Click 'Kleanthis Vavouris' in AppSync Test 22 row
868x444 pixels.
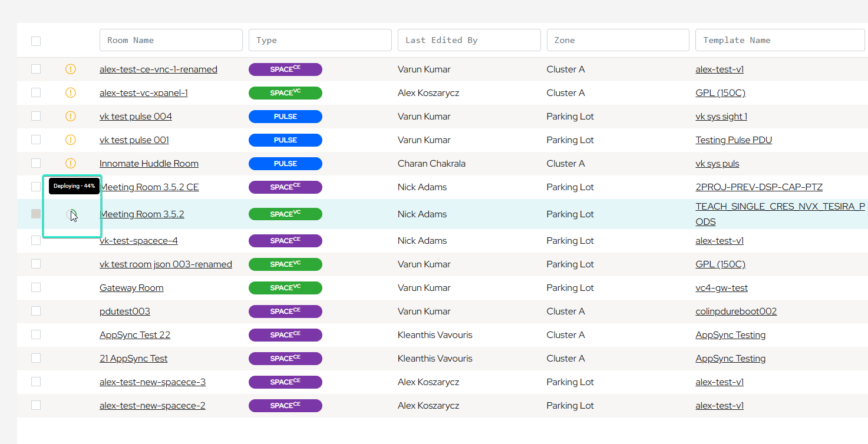pos(435,335)
